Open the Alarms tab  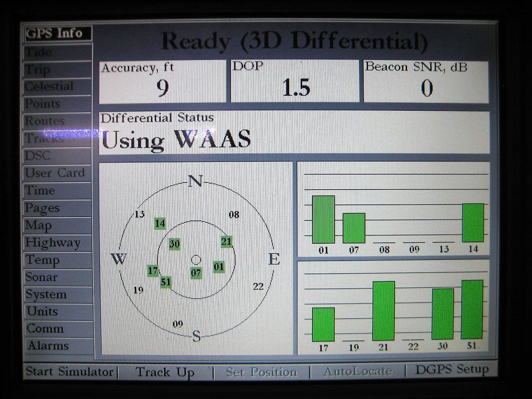(60, 346)
